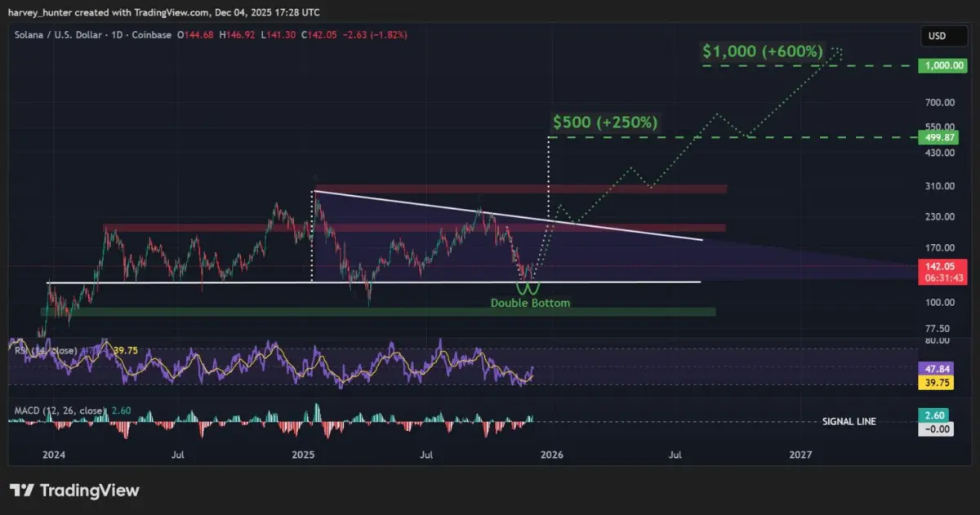The width and height of the screenshot is (980, 515).
Task: Select the Double Bottom text label
Action: pyautogui.click(x=530, y=303)
